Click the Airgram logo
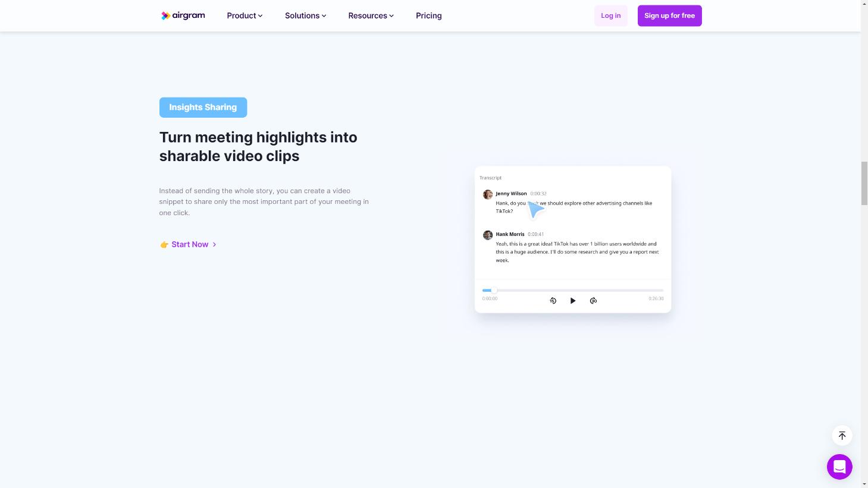 183,15
